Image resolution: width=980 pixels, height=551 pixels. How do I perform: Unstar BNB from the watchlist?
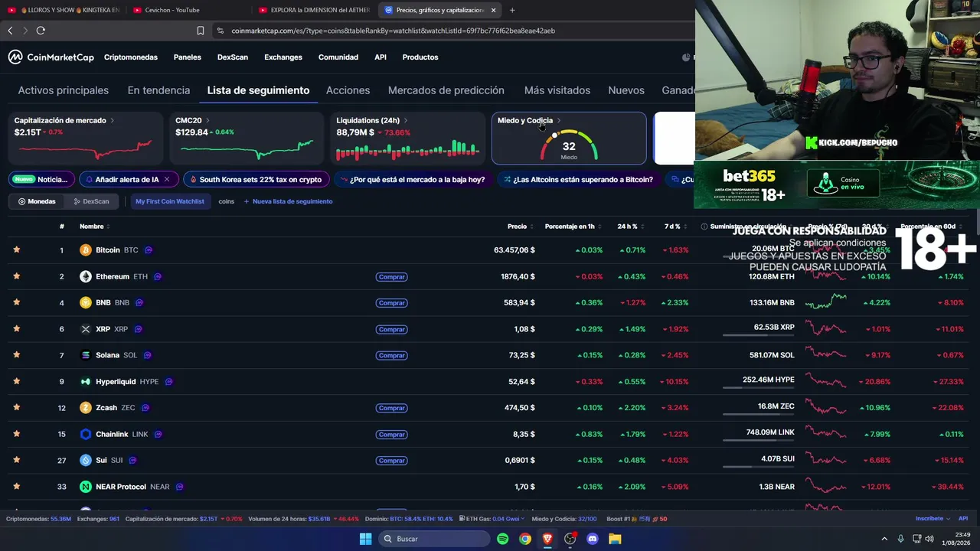point(16,302)
